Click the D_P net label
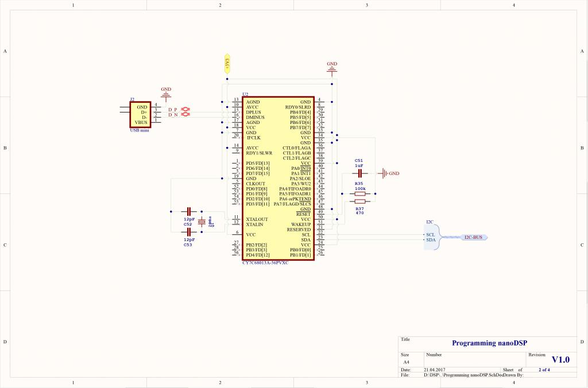The height and width of the screenshot is (388, 588). (172, 110)
